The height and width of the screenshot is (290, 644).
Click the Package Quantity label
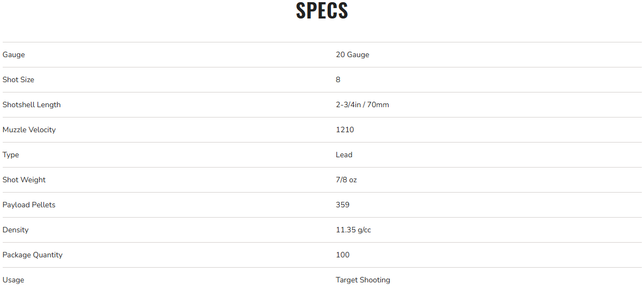33,255
